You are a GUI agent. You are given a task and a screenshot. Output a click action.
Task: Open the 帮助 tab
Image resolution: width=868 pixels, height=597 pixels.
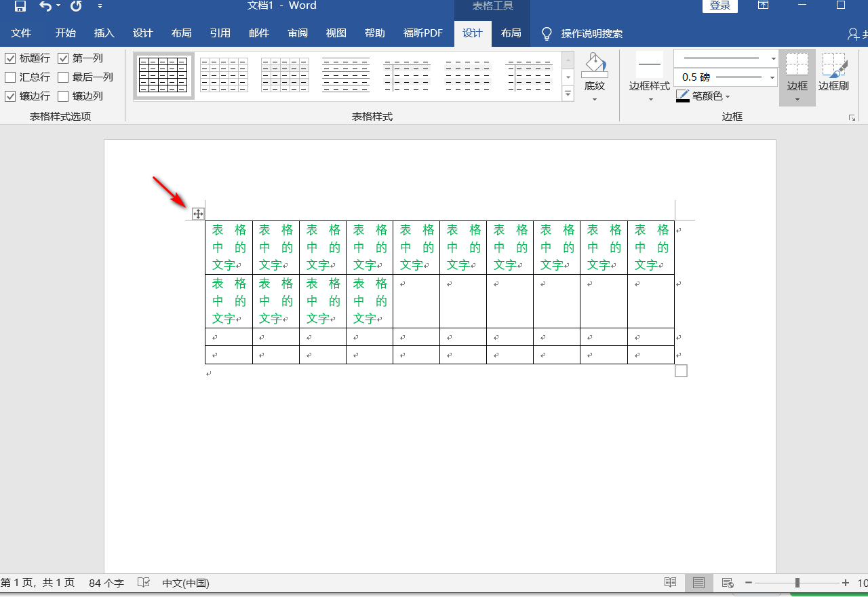pyautogui.click(x=375, y=33)
